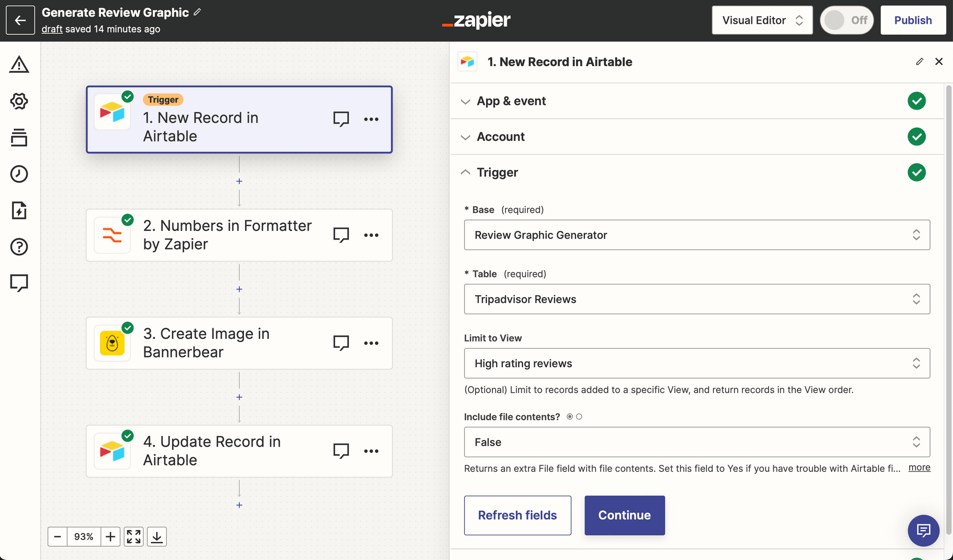Click the Airtable trigger step icon
The height and width of the screenshot is (560, 953).
coord(113,119)
